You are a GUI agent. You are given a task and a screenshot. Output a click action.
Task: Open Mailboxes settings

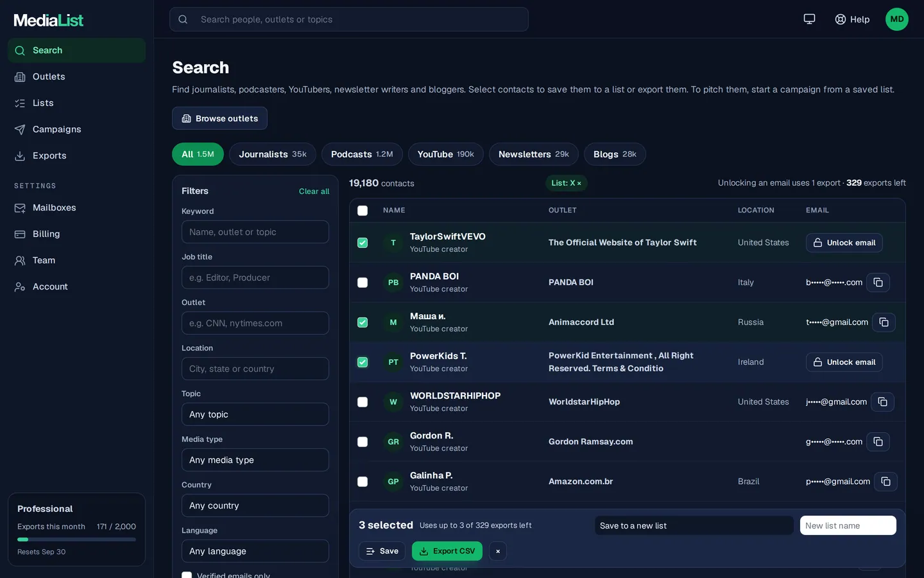(x=76, y=207)
